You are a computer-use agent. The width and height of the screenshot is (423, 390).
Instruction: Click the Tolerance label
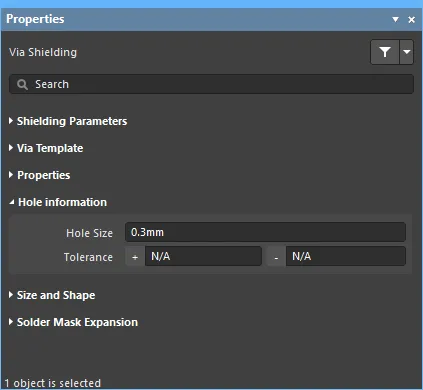88,257
